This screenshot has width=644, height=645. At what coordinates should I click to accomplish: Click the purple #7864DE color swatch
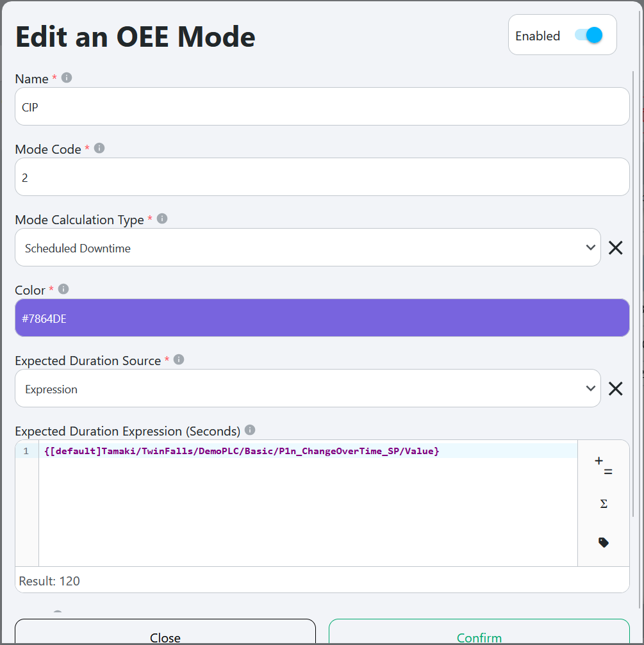click(322, 317)
